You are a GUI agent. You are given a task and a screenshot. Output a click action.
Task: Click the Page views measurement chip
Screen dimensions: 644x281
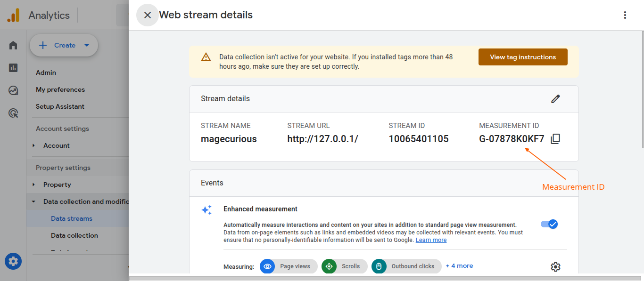coord(288,266)
